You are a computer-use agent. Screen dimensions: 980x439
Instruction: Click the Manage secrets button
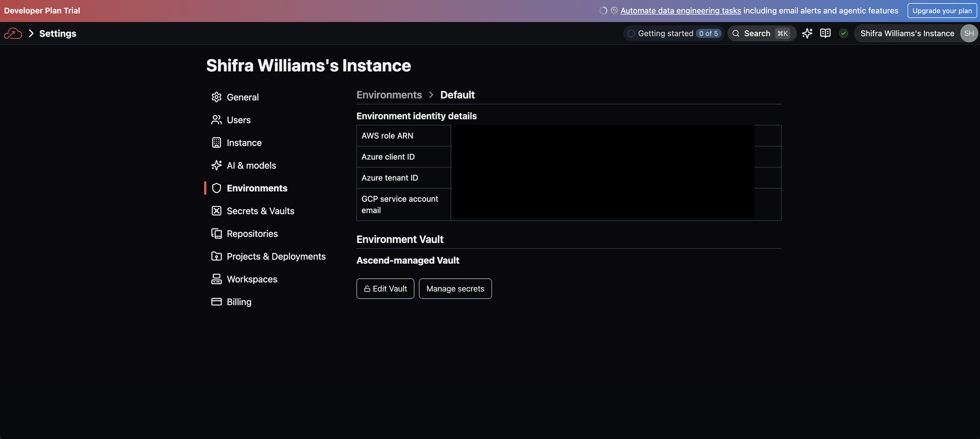pyautogui.click(x=455, y=289)
